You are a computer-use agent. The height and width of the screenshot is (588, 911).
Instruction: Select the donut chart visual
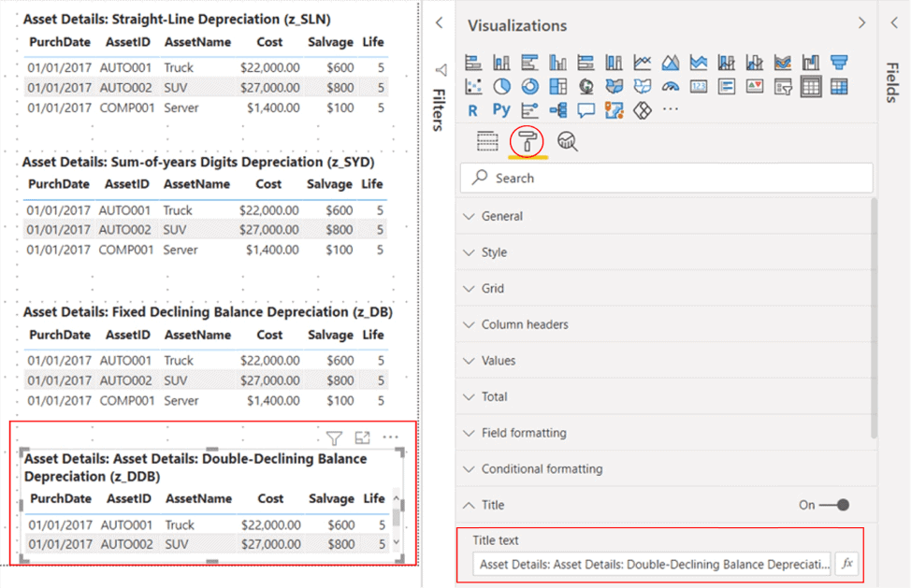(529, 87)
